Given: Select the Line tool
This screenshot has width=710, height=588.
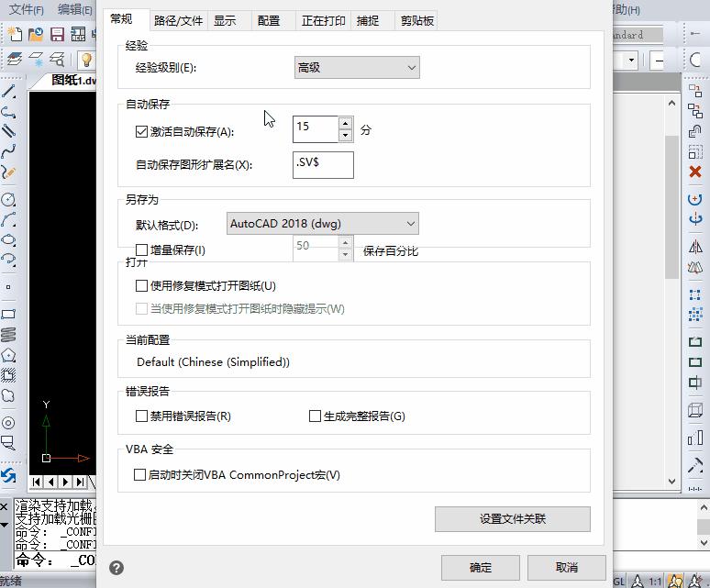Looking at the screenshot, I should [8, 92].
